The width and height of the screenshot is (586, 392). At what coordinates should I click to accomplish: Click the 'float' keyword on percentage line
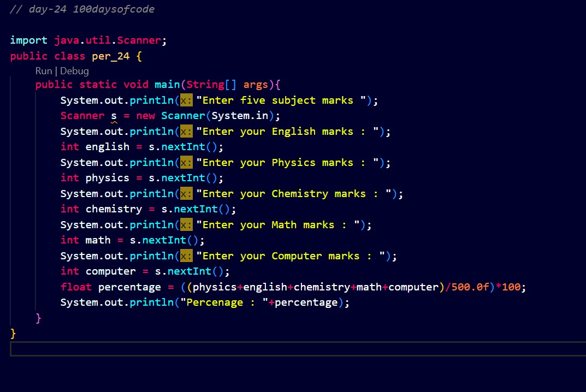[x=76, y=287]
